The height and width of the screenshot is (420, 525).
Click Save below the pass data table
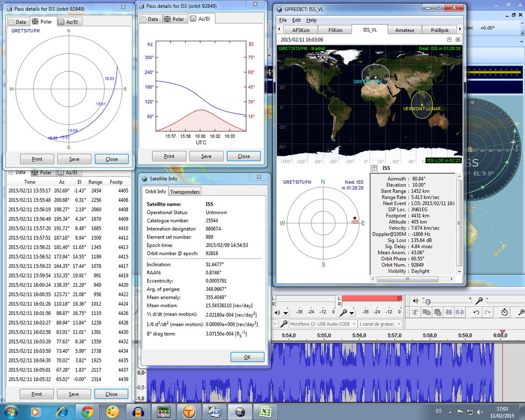tap(74, 394)
